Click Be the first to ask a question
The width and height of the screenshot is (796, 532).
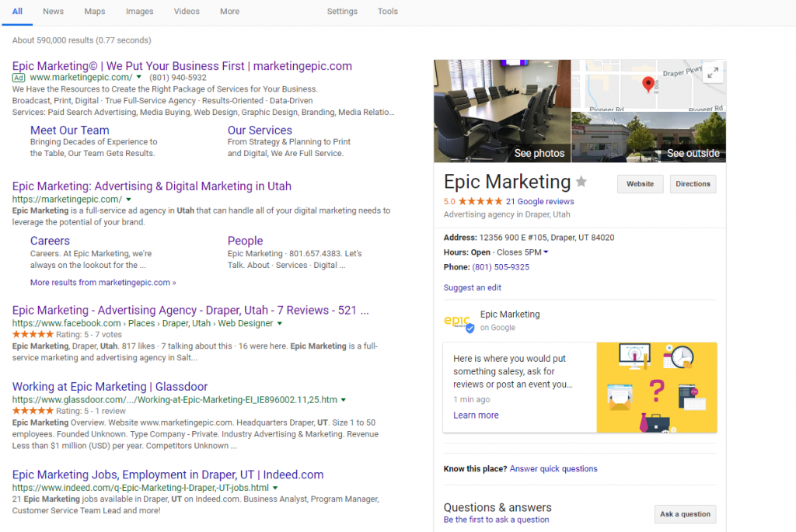496,520
